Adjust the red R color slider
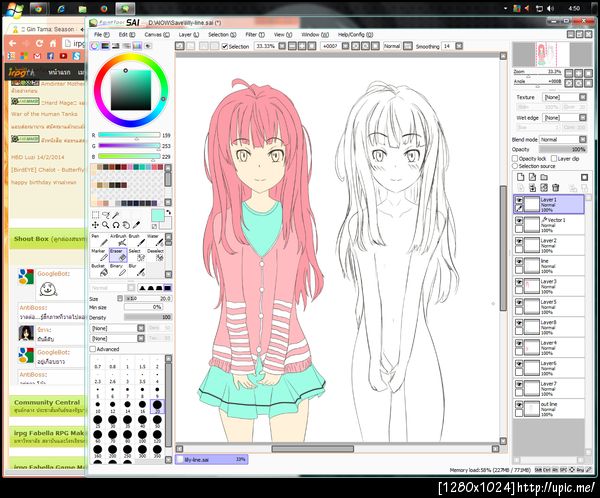Image resolution: width=600 pixels, height=498 pixels. tap(129, 135)
